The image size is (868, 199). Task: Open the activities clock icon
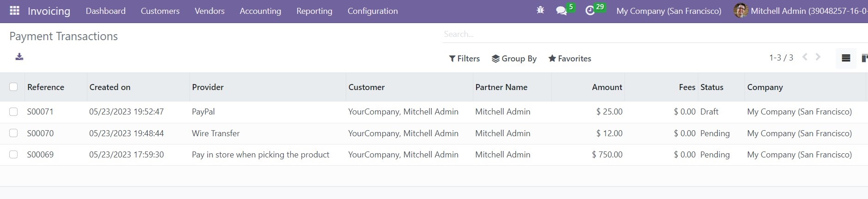coord(590,11)
